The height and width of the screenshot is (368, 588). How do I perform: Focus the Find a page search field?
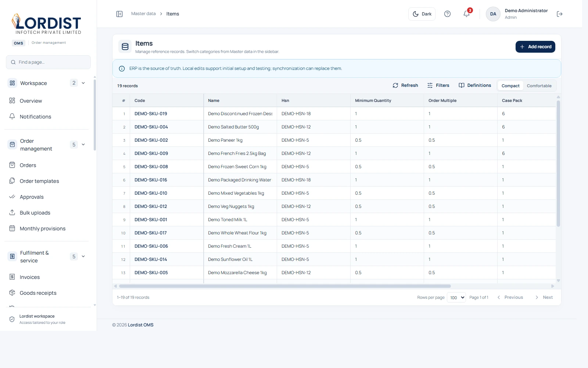coord(48,62)
